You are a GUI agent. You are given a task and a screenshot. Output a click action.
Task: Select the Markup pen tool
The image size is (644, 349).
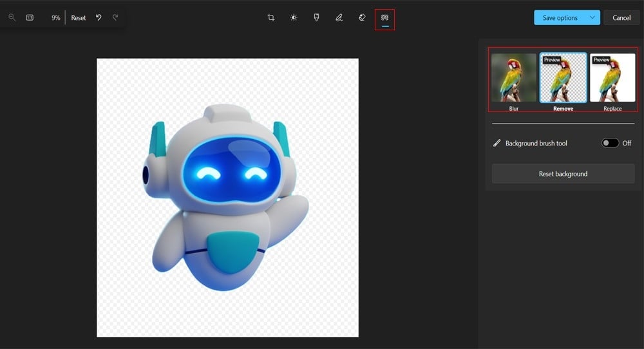point(339,18)
